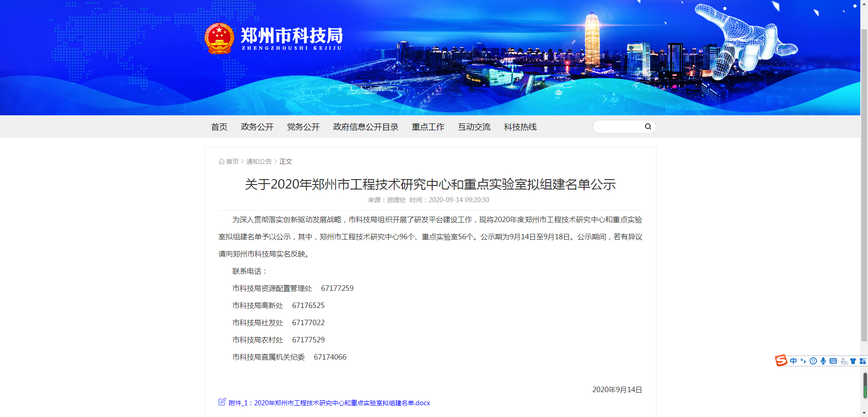Toggle Chinese/English input mode (中)
Image resolution: width=868 pixels, height=417 pixels.
(793, 361)
